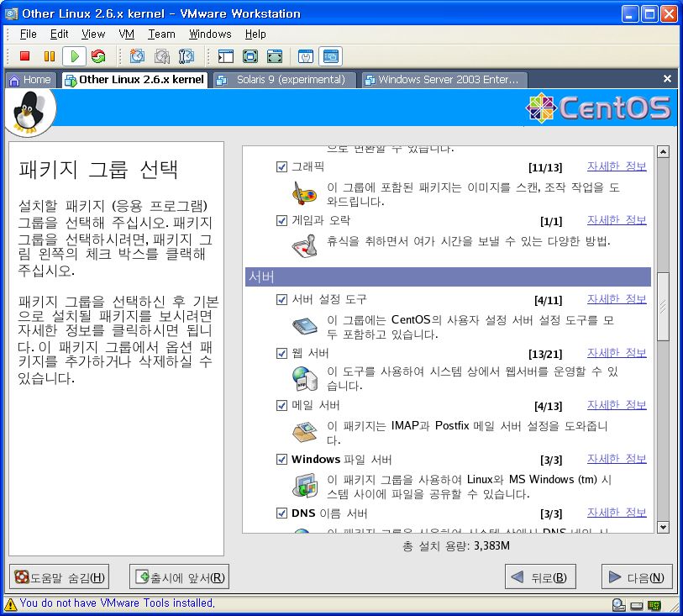Take a snapshot using the snapshot toolbar icon
This screenshot has width=683, height=616.
click(137, 56)
